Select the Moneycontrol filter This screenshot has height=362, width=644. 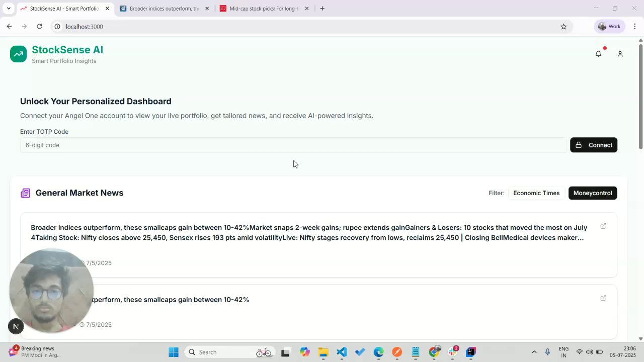pos(593,193)
